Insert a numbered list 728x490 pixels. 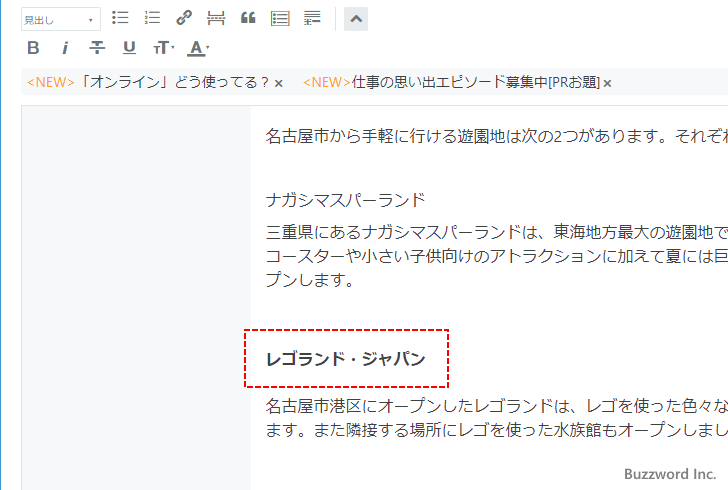tap(152, 19)
